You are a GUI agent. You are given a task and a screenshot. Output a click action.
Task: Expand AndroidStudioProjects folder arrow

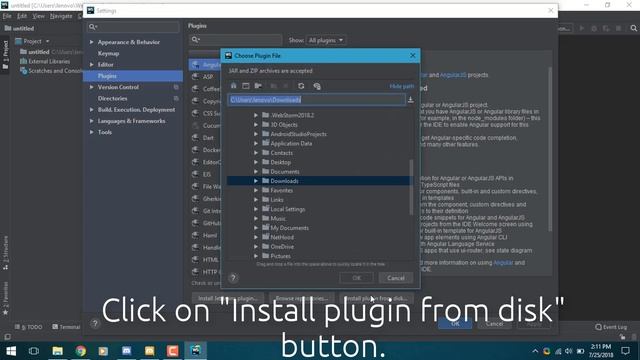point(256,134)
